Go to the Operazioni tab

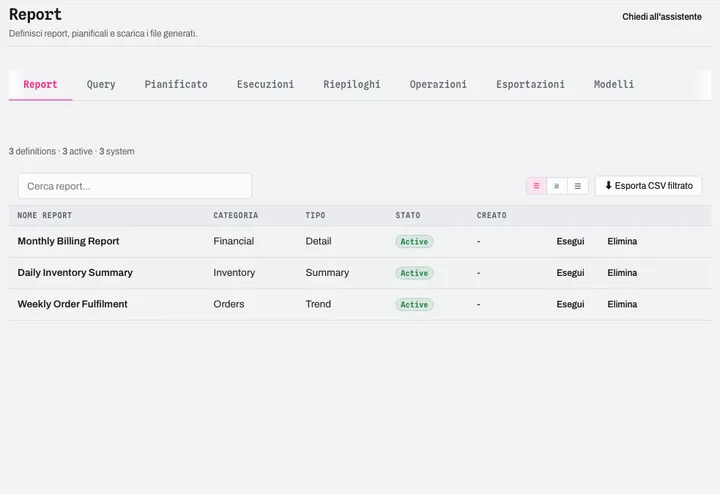click(x=438, y=84)
